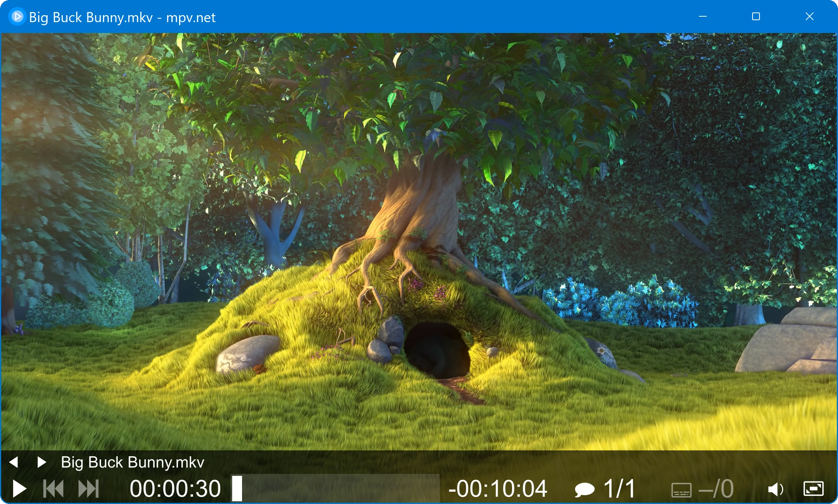The height and width of the screenshot is (504, 838).
Task: Click the video frame showing the tree
Action: 419,242
